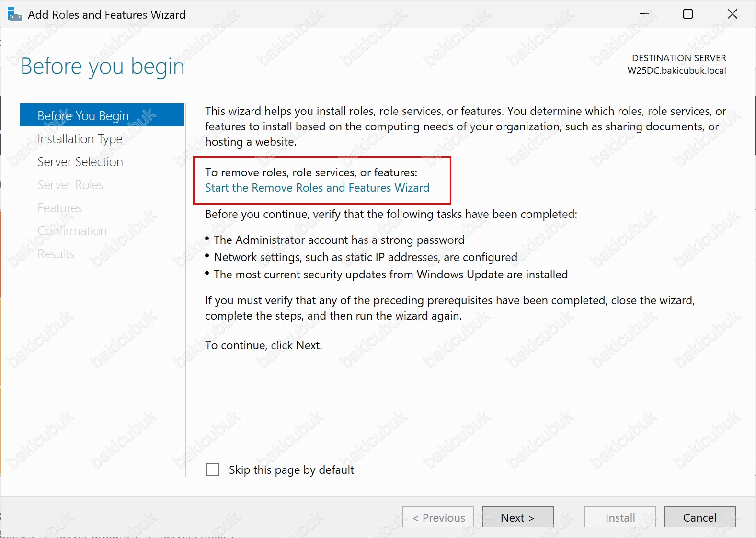This screenshot has height=538, width=756.
Task: Click the Before you begin heading
Action: coord(103,66)
